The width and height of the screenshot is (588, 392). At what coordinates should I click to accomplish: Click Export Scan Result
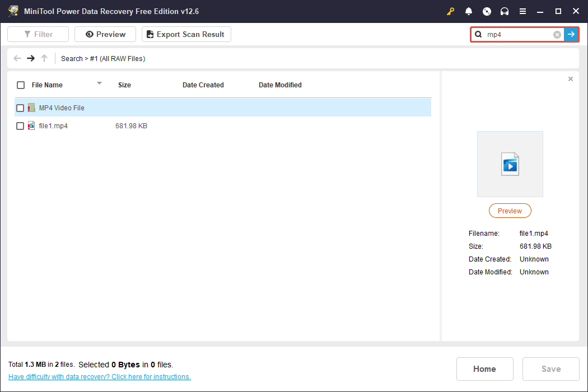point(186,34)
